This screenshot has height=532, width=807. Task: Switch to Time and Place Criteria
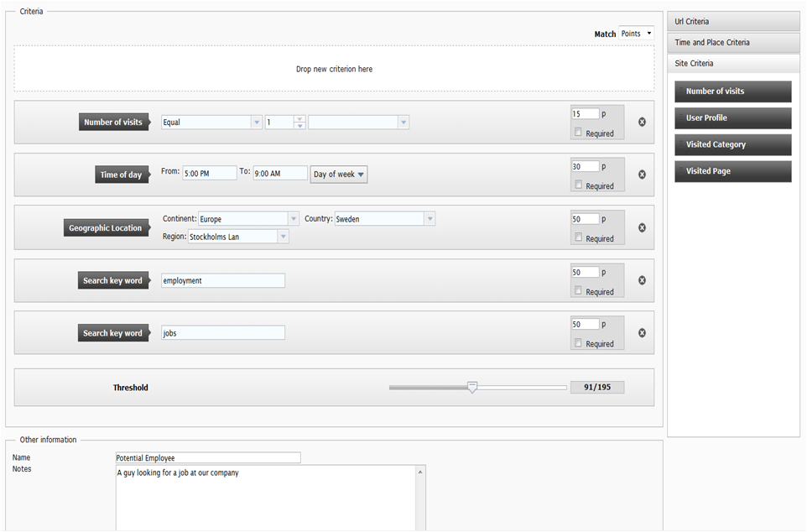coord(733,43)
